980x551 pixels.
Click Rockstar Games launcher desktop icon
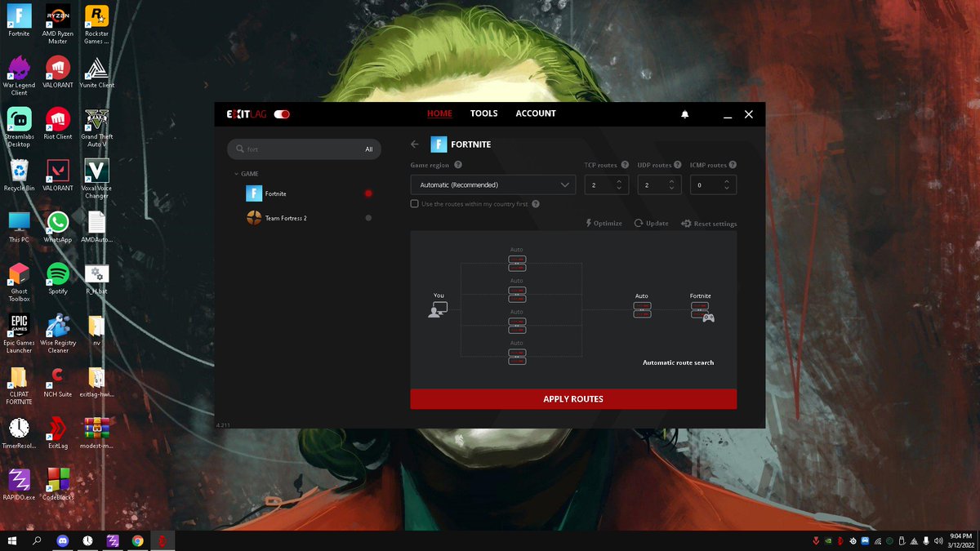96,24
